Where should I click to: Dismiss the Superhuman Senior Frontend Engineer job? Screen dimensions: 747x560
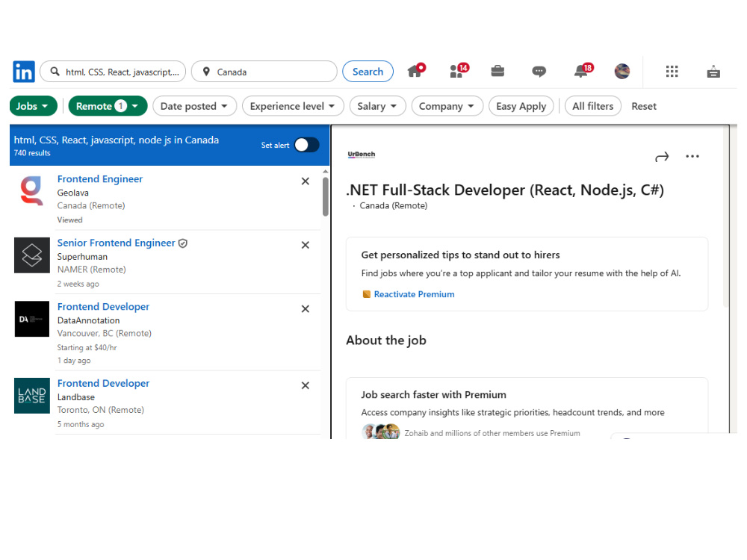click(x=306, y=245)
